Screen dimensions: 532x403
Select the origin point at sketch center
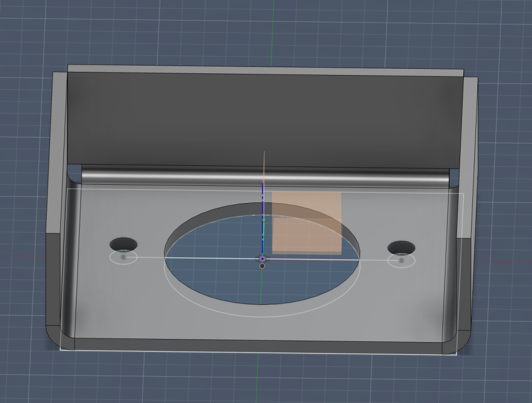coord(262,259)
